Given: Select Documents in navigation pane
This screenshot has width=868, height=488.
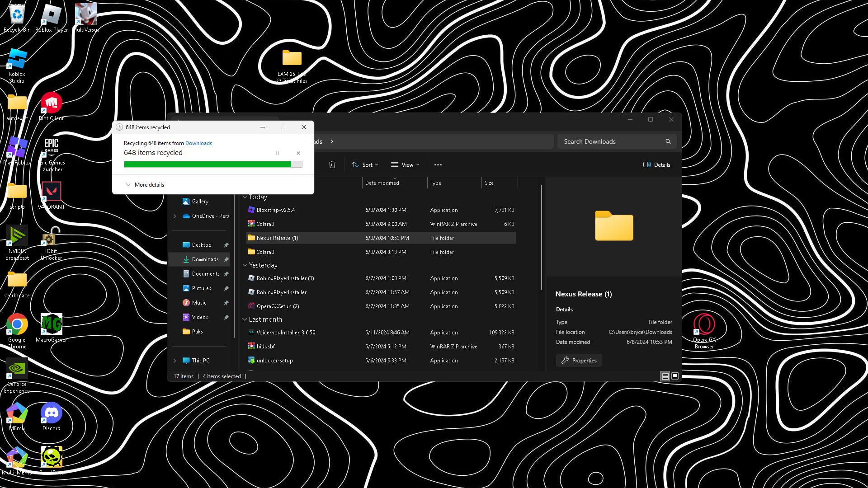Looking at the screenshot, I should point(205,274).
